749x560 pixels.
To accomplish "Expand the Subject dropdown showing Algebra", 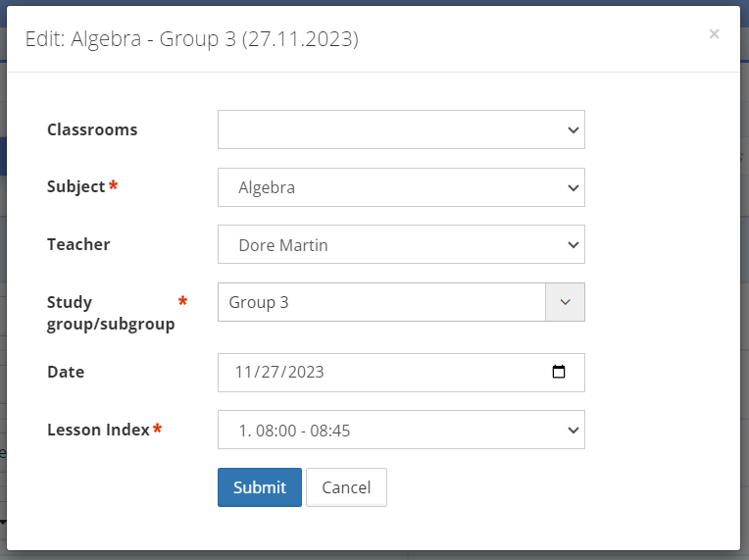I will [401, 187].
